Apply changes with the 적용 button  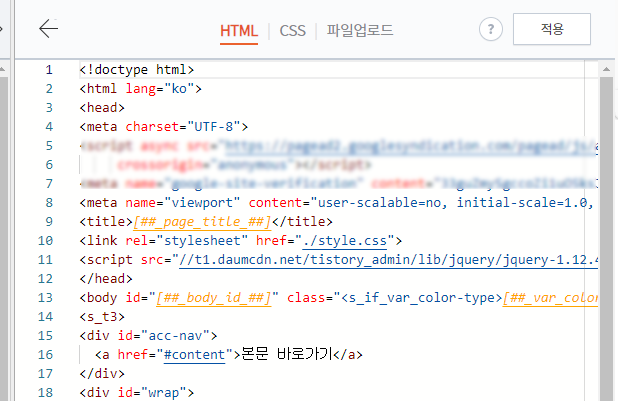552,29
